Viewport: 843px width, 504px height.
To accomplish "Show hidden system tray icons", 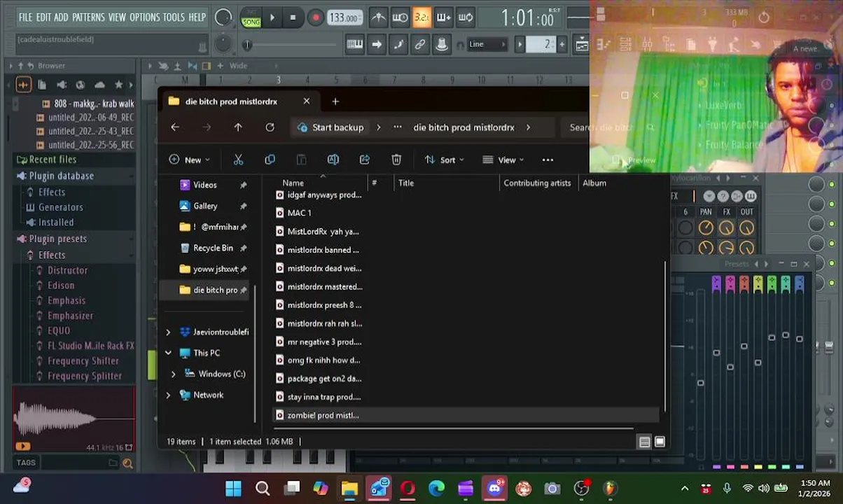I will (685, 488).
